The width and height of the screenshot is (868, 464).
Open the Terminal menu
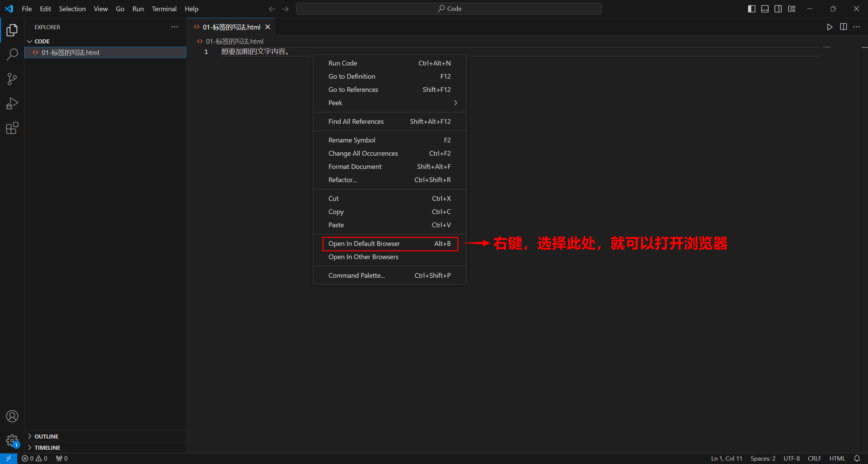click(x=164, y=9)
